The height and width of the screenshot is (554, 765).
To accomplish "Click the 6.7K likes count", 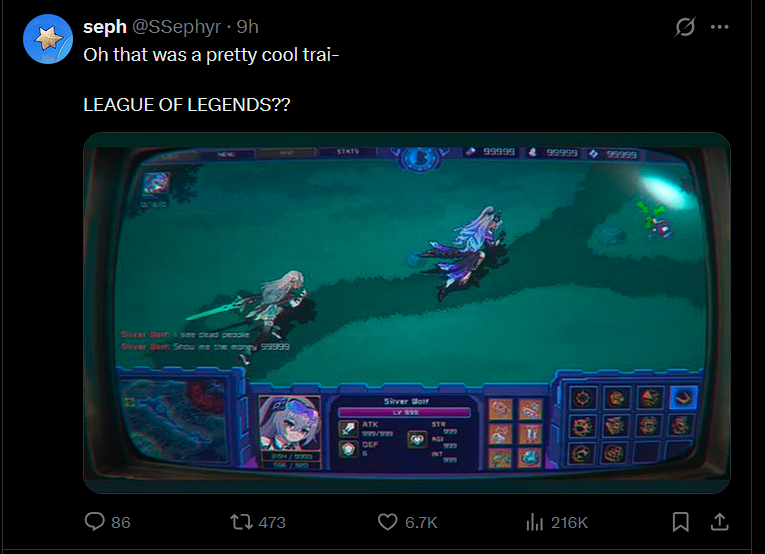I will tap(421, 522).
